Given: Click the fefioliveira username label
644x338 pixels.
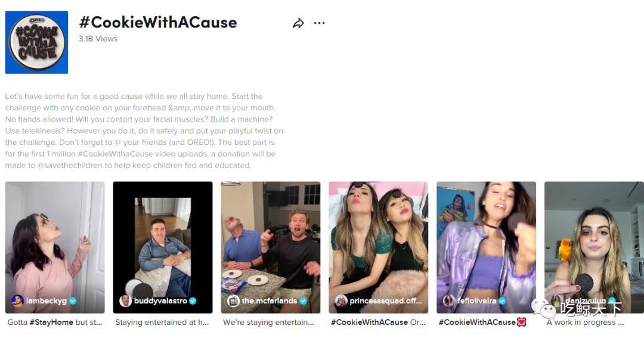Looking at the screenshot, I should click(x=477, y=300).
